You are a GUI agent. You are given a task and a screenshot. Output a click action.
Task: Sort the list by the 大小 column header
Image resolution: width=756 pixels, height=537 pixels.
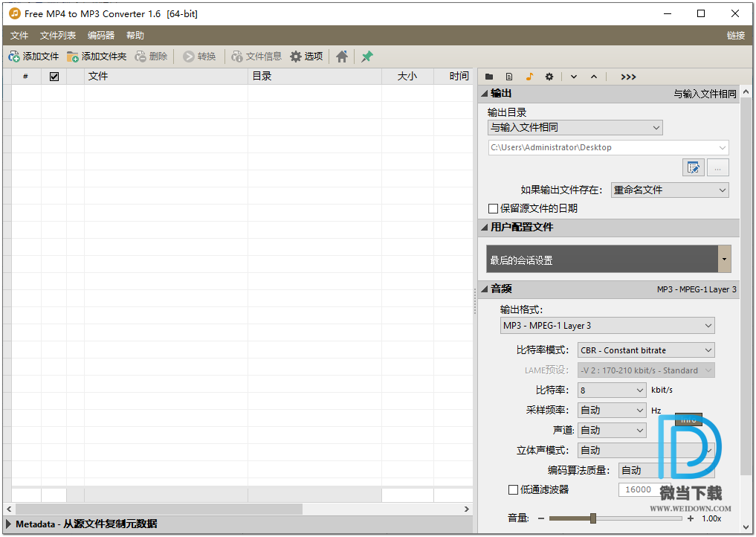point(407,76)
